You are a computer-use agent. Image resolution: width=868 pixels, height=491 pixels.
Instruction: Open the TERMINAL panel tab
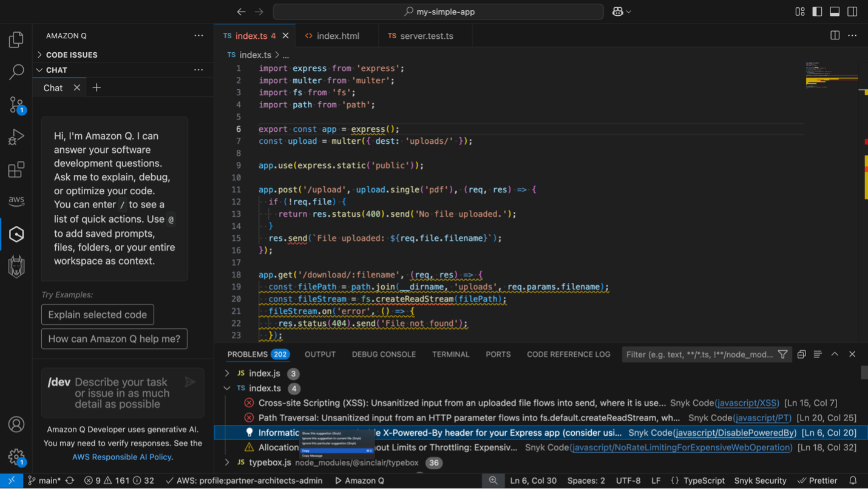point(450,354)
